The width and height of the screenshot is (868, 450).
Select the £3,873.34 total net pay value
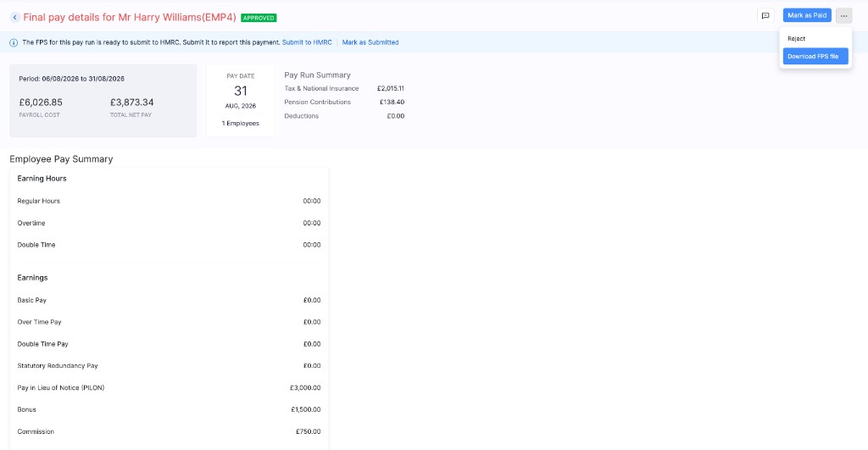[131, 103]
